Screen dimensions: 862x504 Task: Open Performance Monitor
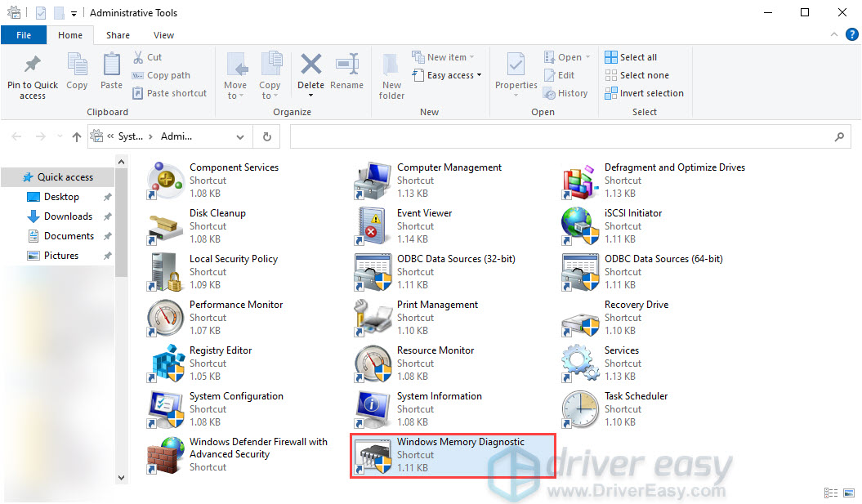pyautogui.click(x=236, y=304)
